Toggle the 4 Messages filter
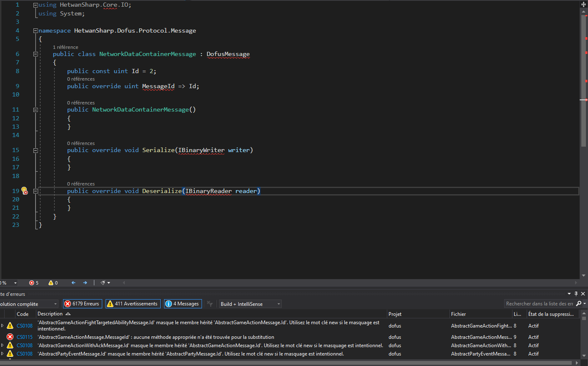Viewport: 588px width, 366px height. 183,304
